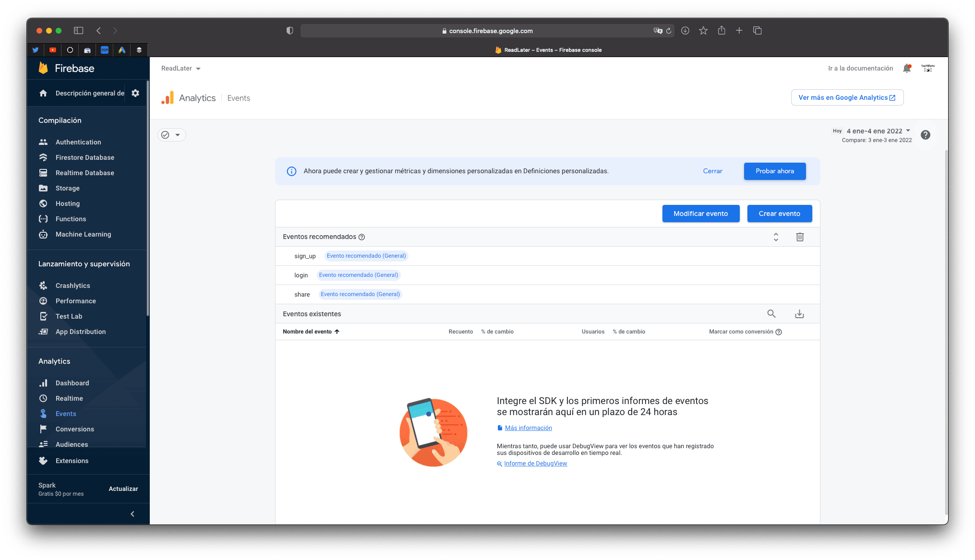
Task: Go back in browser history
Action: pyautogui.click(x=98, y=31)
